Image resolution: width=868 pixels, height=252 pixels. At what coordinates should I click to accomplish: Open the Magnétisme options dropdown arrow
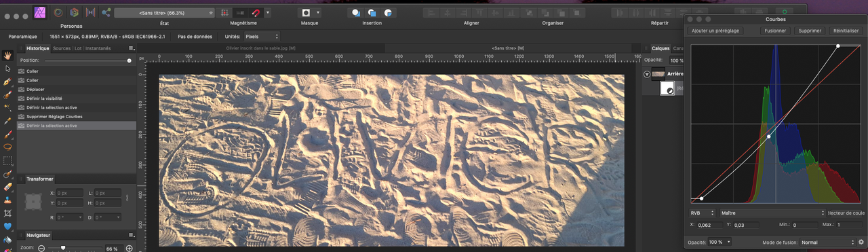pos(268,12)
